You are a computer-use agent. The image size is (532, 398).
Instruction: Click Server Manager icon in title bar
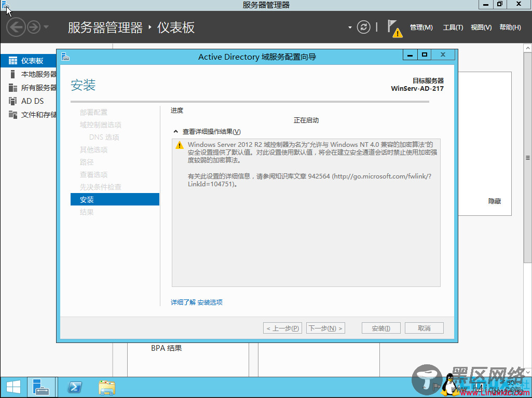tap(5, 5)
